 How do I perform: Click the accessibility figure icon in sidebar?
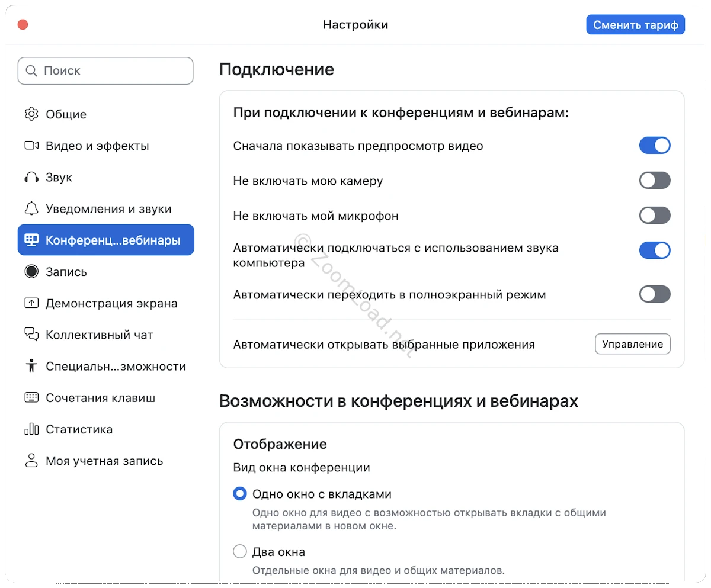31,367
